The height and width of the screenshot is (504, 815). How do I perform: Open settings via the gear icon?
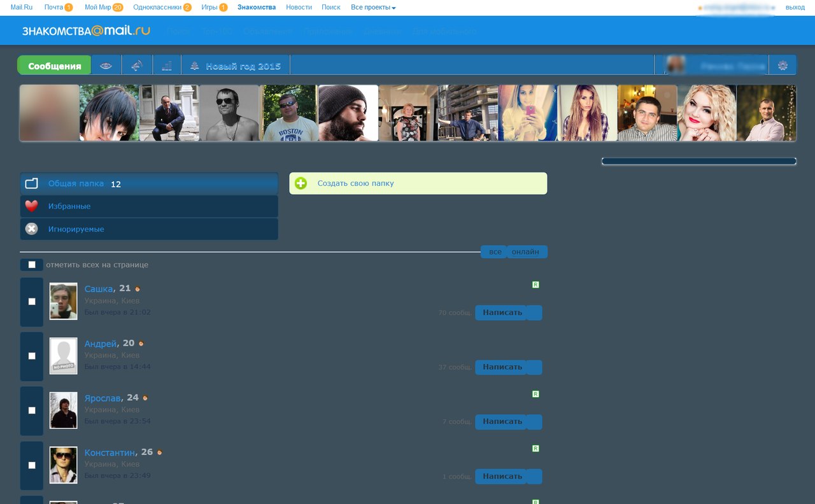[x=783, y=66]
